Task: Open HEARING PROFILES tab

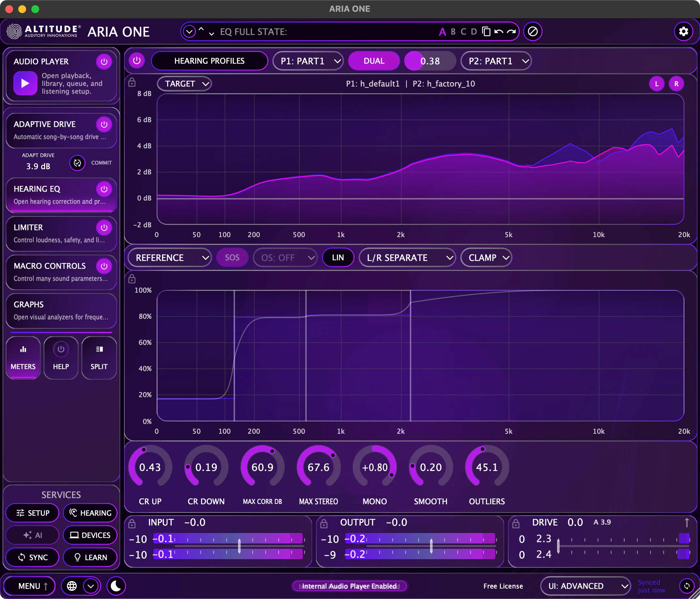Action: click(210, 61)
